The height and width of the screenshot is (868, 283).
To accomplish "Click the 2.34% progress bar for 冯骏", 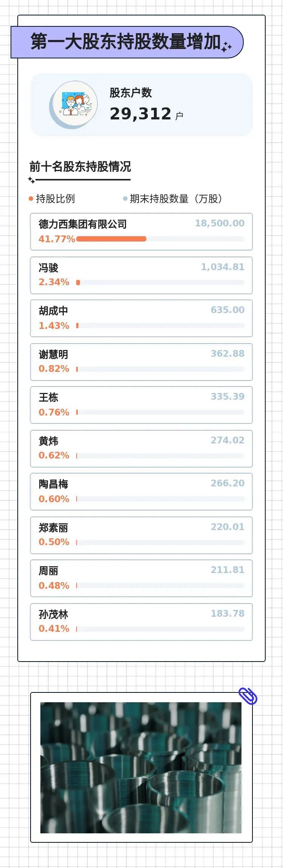I will coord(78,283).
